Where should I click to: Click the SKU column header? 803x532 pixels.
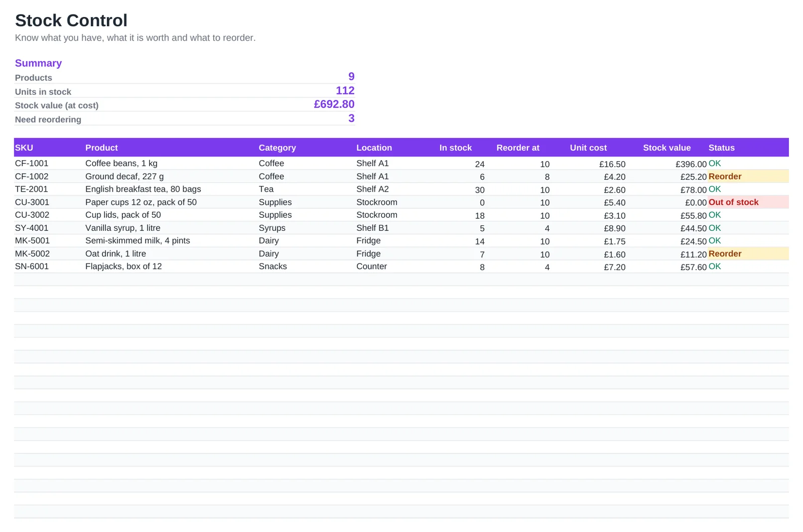click(24, 148)
